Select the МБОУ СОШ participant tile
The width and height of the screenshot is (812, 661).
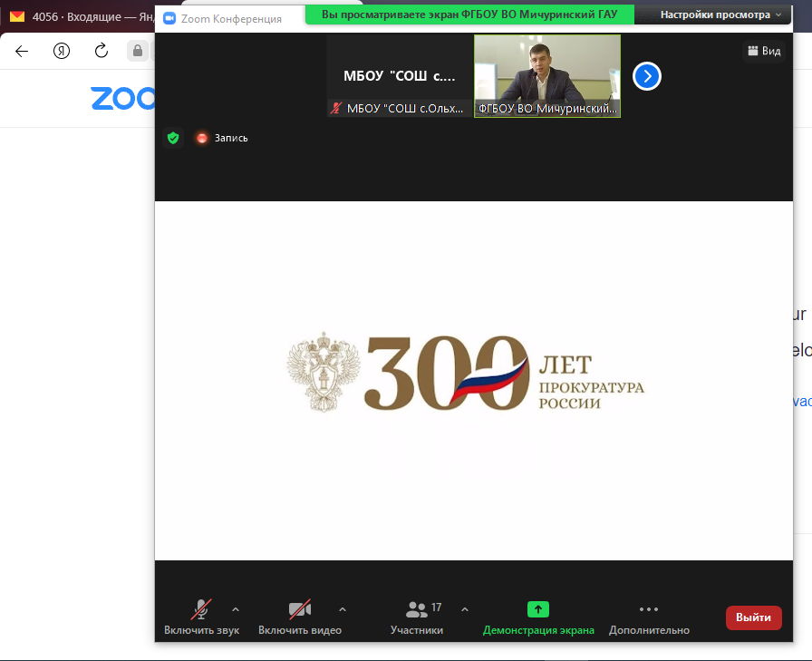coord(400,76)
